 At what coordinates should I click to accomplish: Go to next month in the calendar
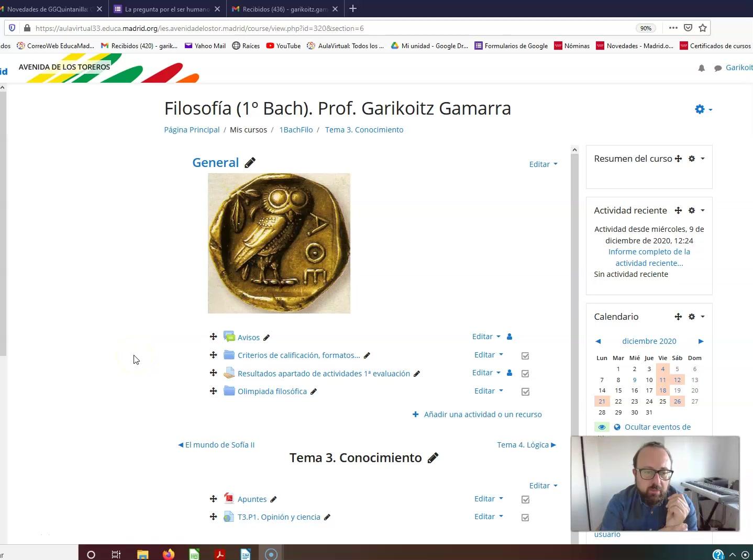tap(701, 341)
